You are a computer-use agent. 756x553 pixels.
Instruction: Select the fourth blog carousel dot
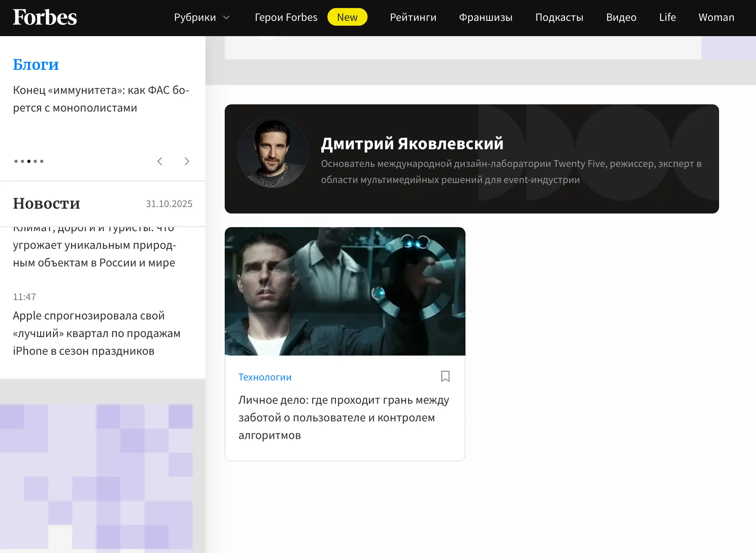(x=35, y=161)
